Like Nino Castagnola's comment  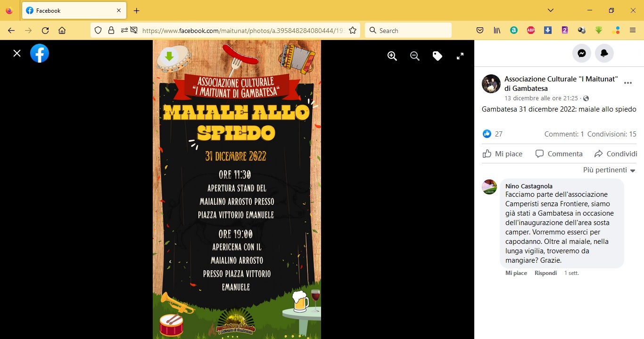point(516,273)
